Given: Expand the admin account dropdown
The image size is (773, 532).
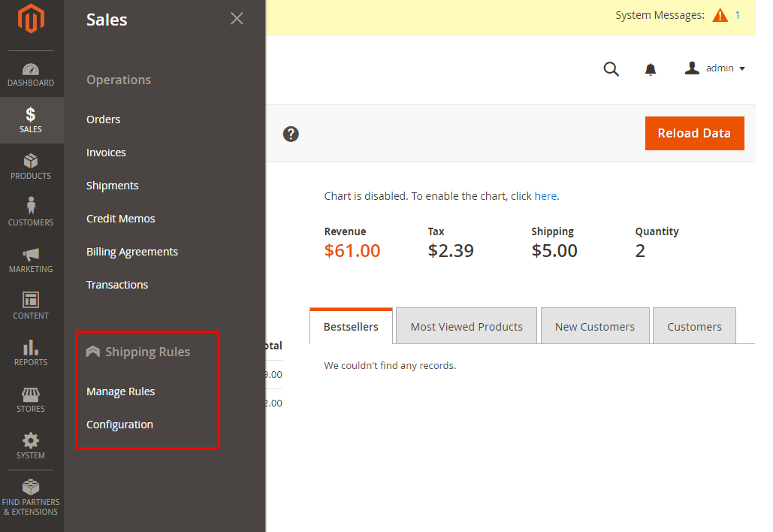Looking at the screenshot, I should [x=715, y=68].
